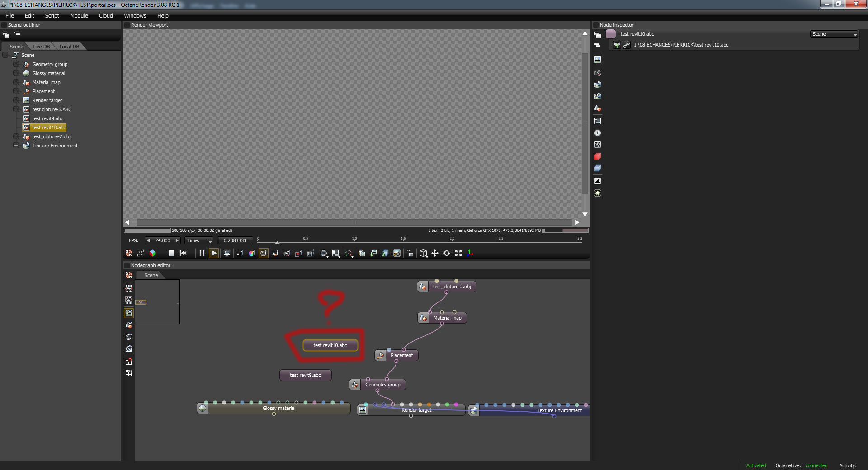Expand the Material map tree item

(16, 82)
